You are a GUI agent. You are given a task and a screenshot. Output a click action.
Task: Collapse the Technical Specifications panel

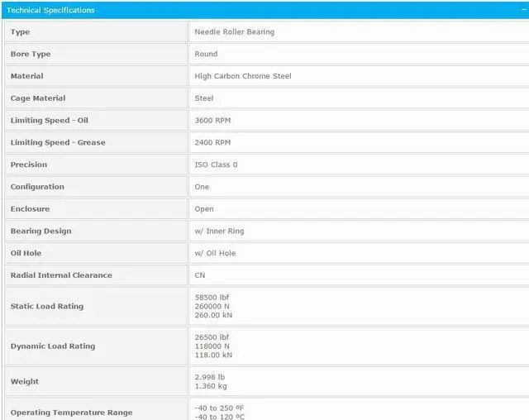click(524, 10)
